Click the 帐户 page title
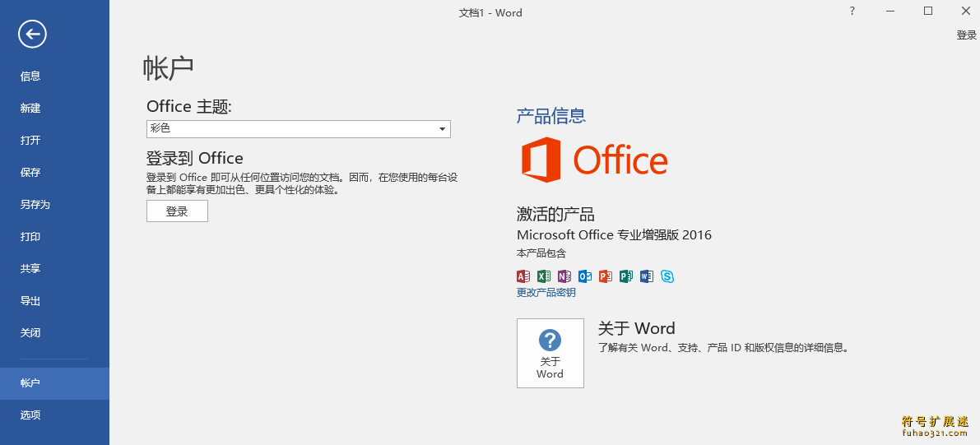The image size is (980, 445). 168,68
